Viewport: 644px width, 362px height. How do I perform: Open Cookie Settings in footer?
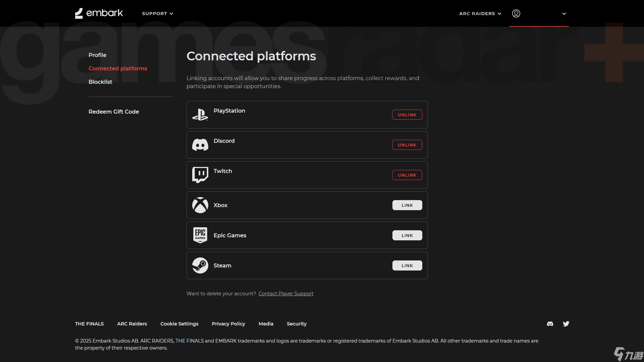pos(179,324)
